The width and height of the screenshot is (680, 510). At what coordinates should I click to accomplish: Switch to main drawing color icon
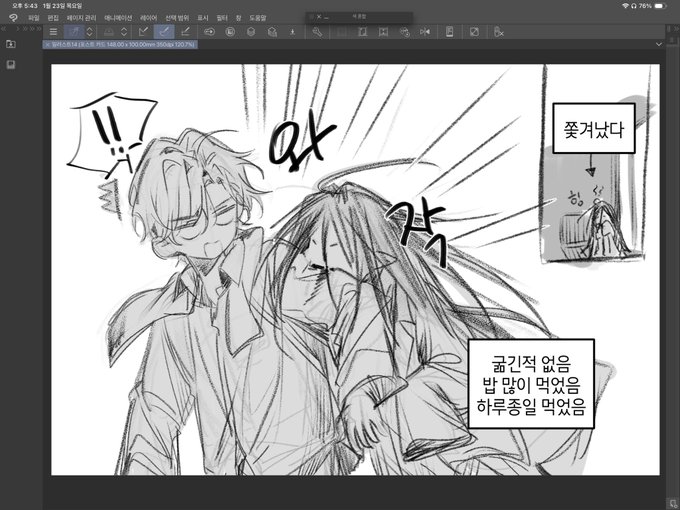click(x=144, y=32)
